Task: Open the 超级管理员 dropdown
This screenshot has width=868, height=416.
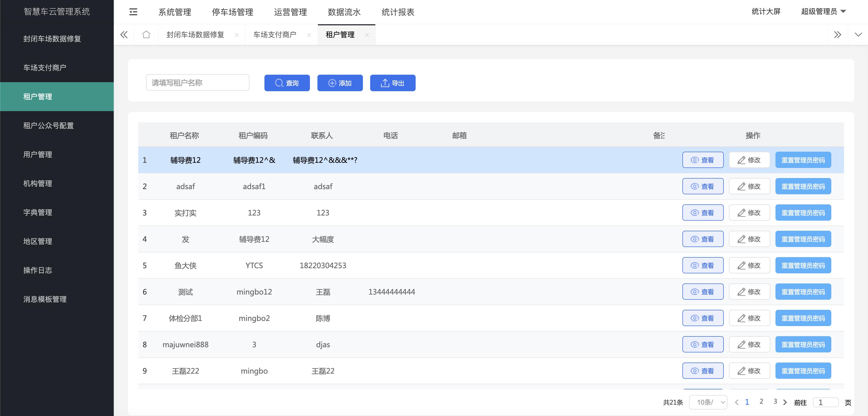Action: click(x=823, y=11)
